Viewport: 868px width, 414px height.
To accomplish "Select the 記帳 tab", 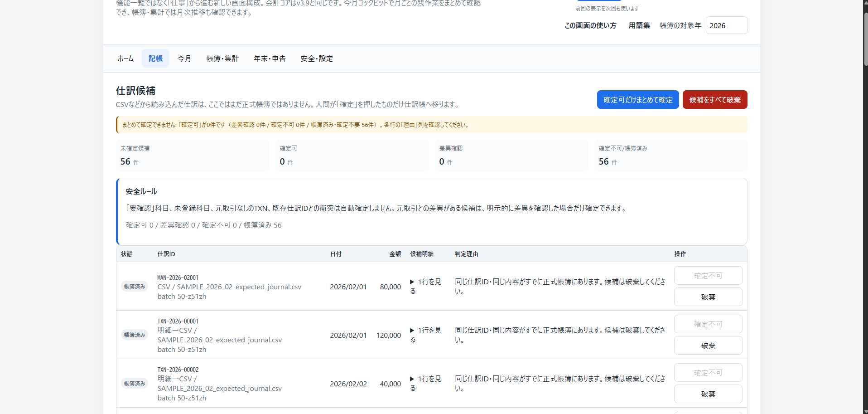I will (x=155, y=58).
